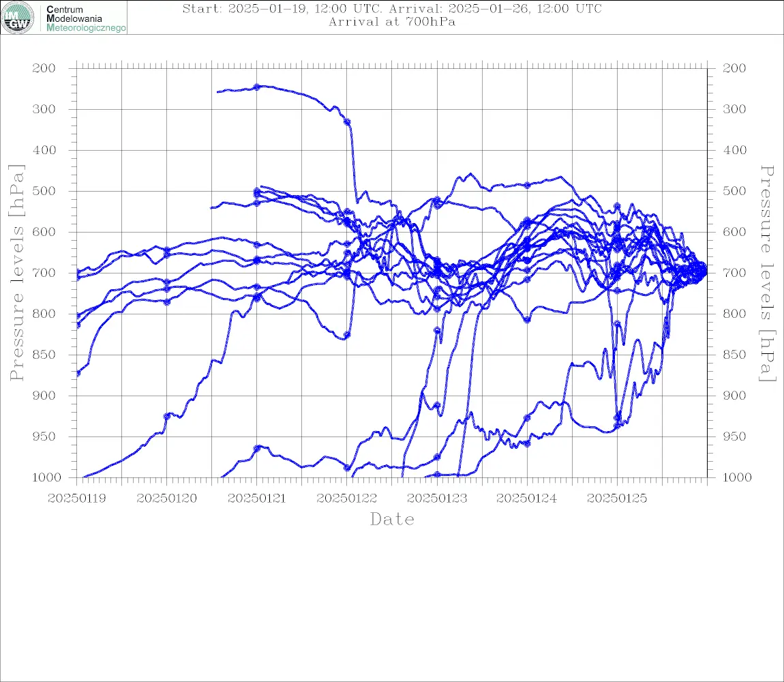Click the 'Date' axis title

tap(393, 519)
